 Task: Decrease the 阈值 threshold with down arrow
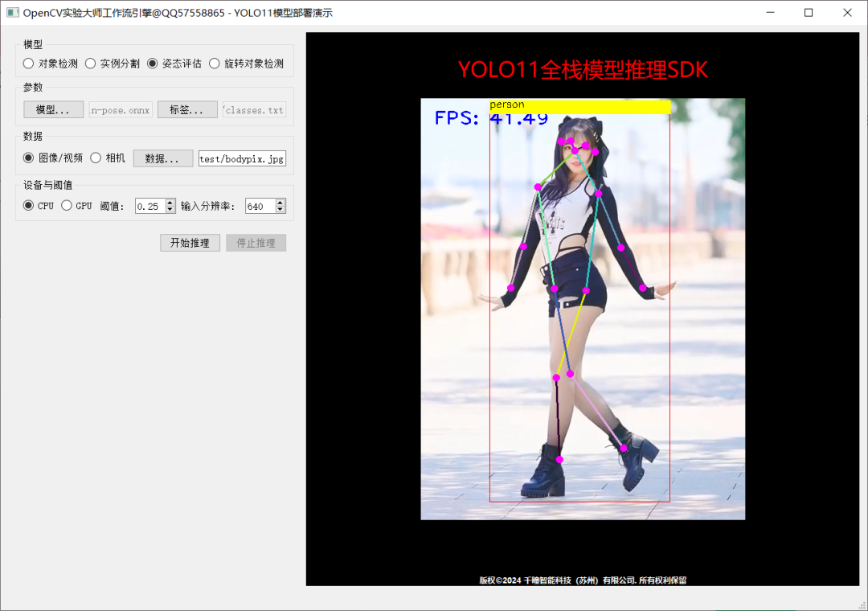170,209
